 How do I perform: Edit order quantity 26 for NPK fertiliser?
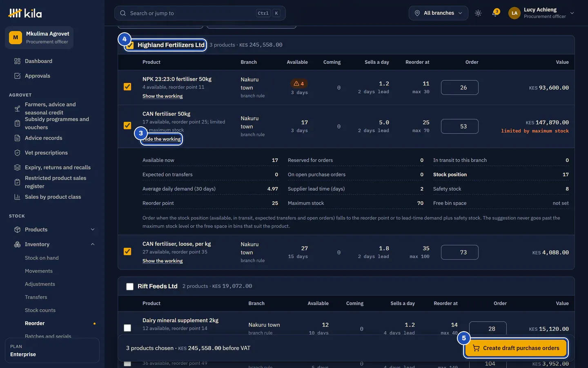tap(459, 88)
